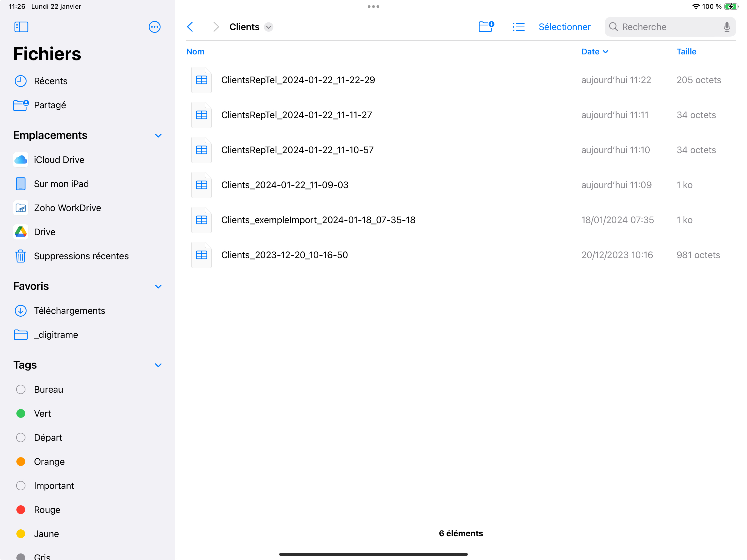747x560 pixels.
Task: Select the Départ tag circle
Action: tap(21, 437)
